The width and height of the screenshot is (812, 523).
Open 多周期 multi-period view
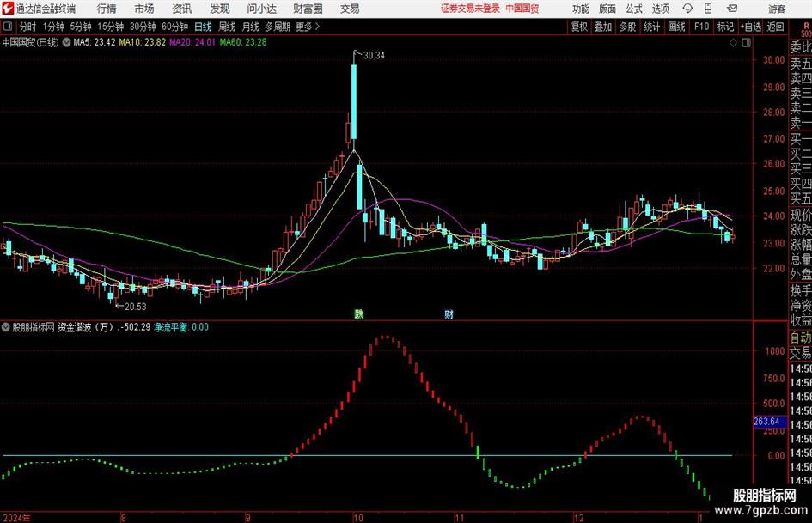pyautogui.click(x=278, y=27)
